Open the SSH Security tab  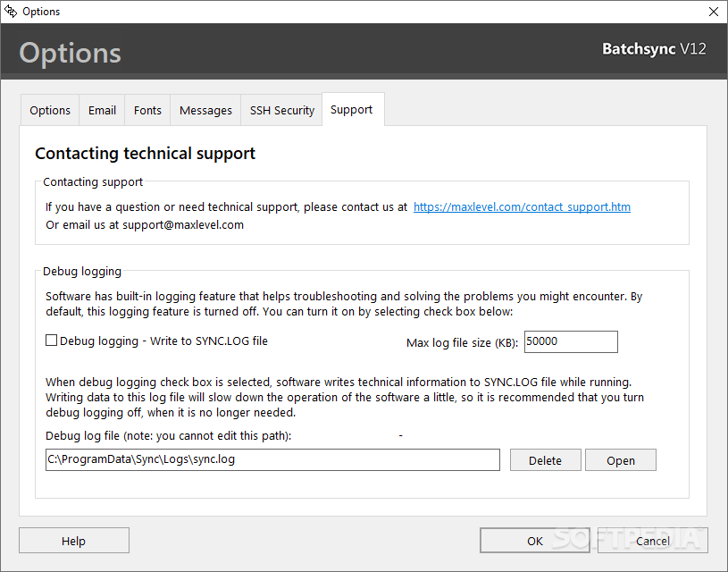[282, 110]
